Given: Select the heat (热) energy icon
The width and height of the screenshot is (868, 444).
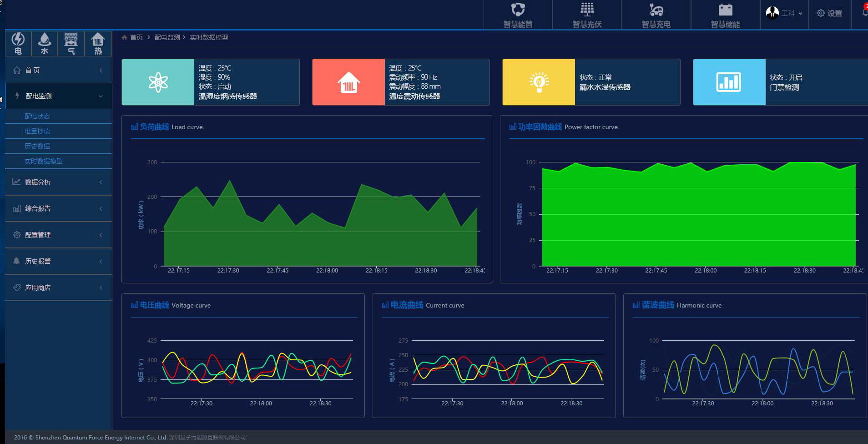Looking at the screenshot, I should 98,44.
